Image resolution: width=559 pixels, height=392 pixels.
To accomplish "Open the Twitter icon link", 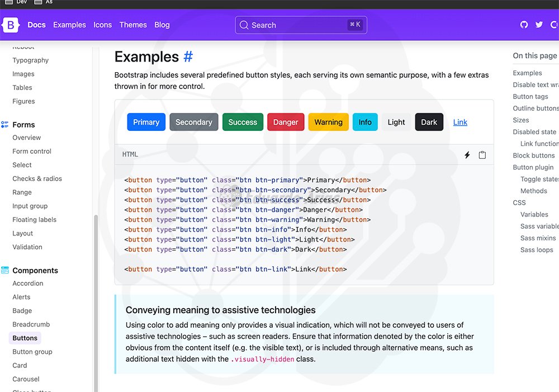I will [539, 25].
